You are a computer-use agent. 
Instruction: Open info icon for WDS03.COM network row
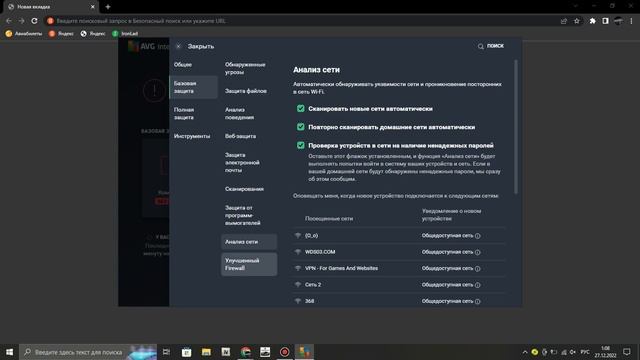[478, 252]
